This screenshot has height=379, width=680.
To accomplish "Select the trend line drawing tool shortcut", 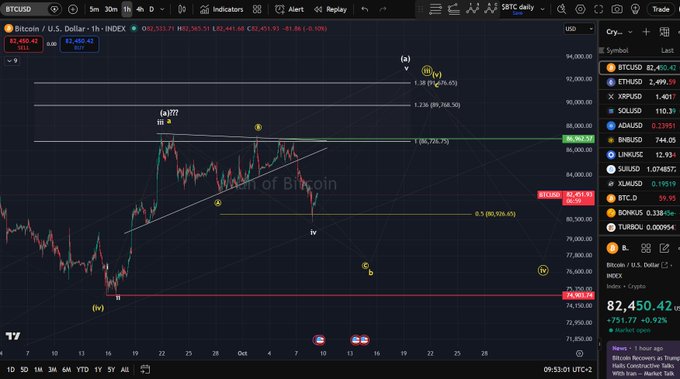I will [454, 9].
